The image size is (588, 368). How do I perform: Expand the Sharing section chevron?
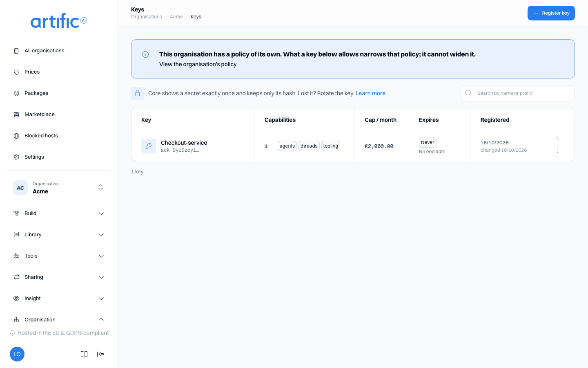(x=101, y=277)
